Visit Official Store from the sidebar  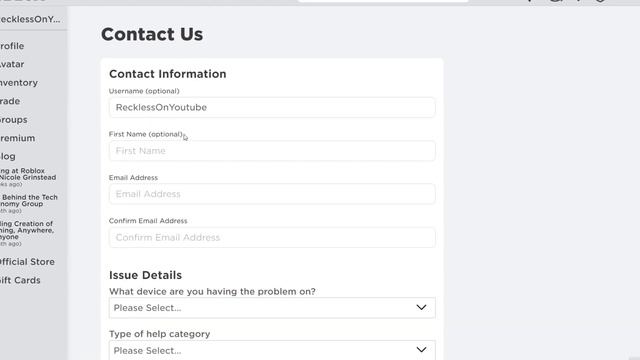tap(27, 262)
